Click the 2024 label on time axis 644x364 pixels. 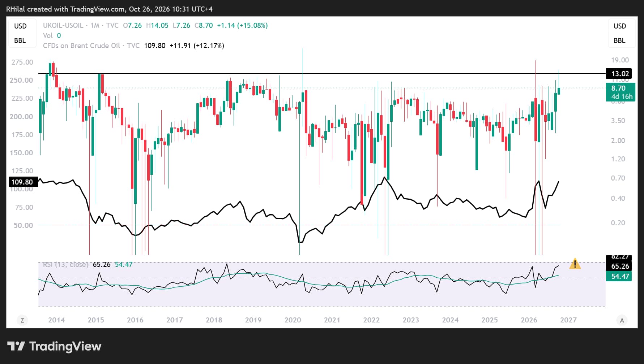[x=450, y=320]
